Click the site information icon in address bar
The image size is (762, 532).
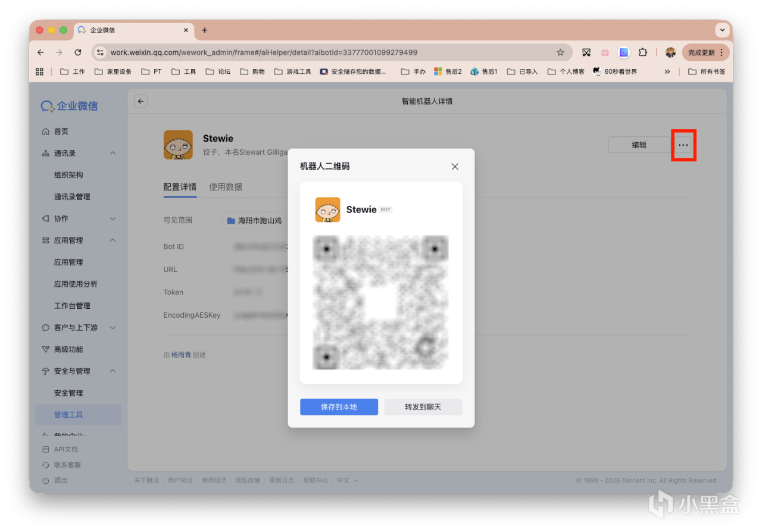pyautogui.click(x=101, y=52)
